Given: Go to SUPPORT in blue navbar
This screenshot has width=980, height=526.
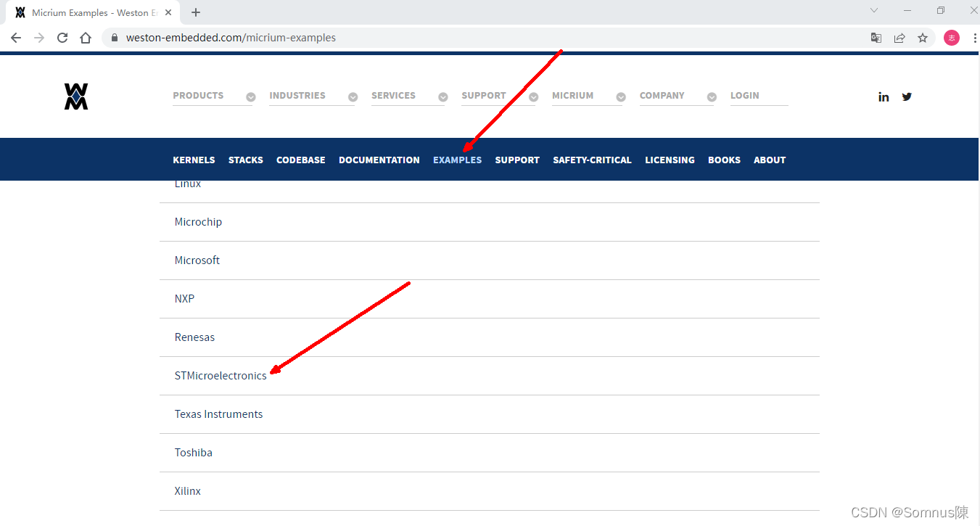Looking at the screenshot, I should pos(517,160).
